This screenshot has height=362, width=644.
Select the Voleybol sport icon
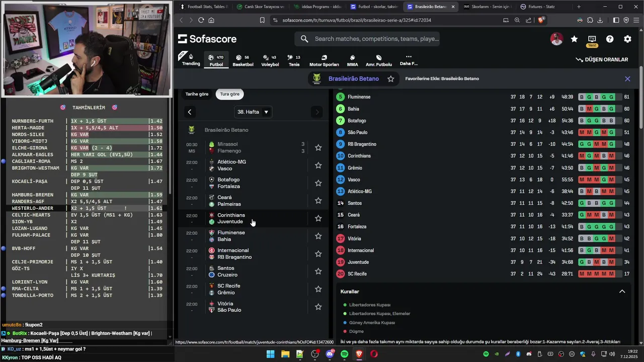270,60
